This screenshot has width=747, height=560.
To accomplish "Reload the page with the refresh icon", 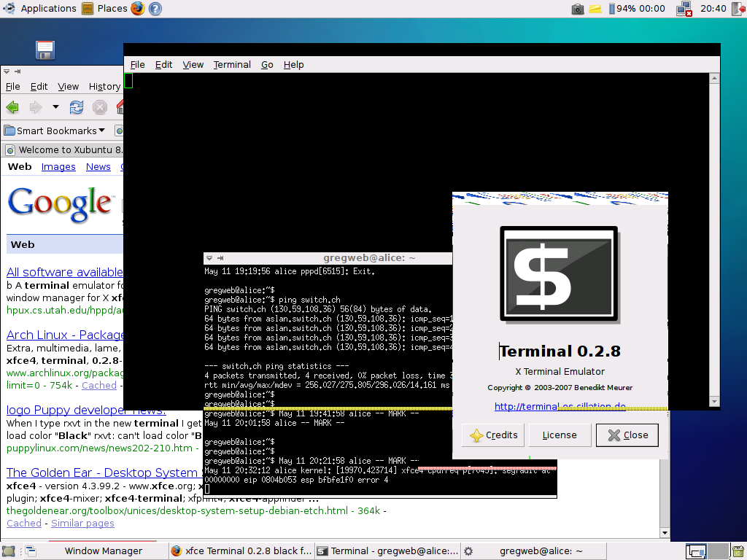I will pos(76,107).
